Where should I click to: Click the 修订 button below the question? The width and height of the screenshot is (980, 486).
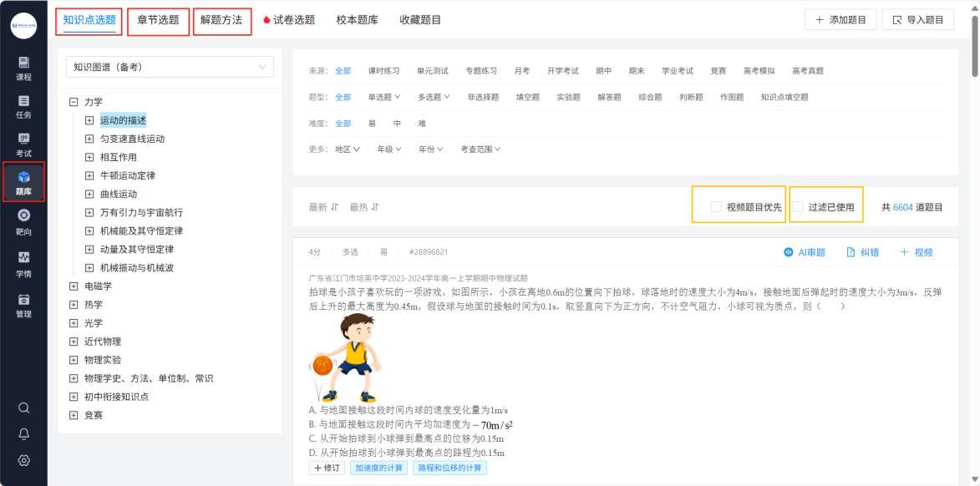[327, 468]
